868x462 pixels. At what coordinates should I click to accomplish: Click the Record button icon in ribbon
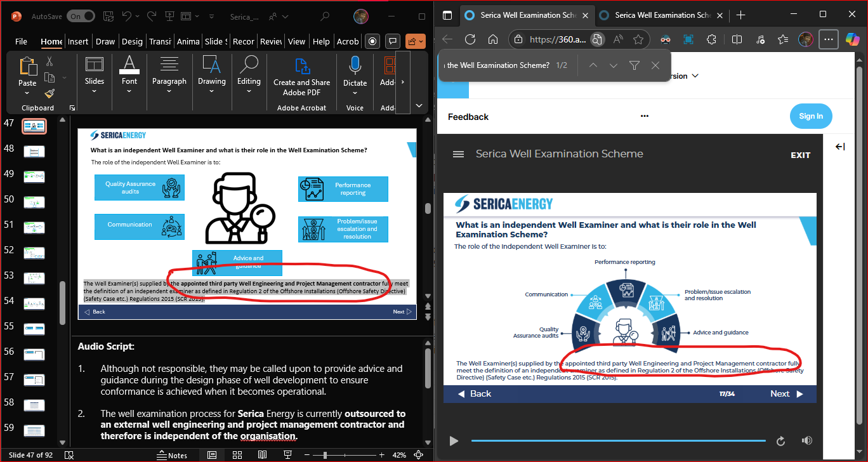(372, 41)
